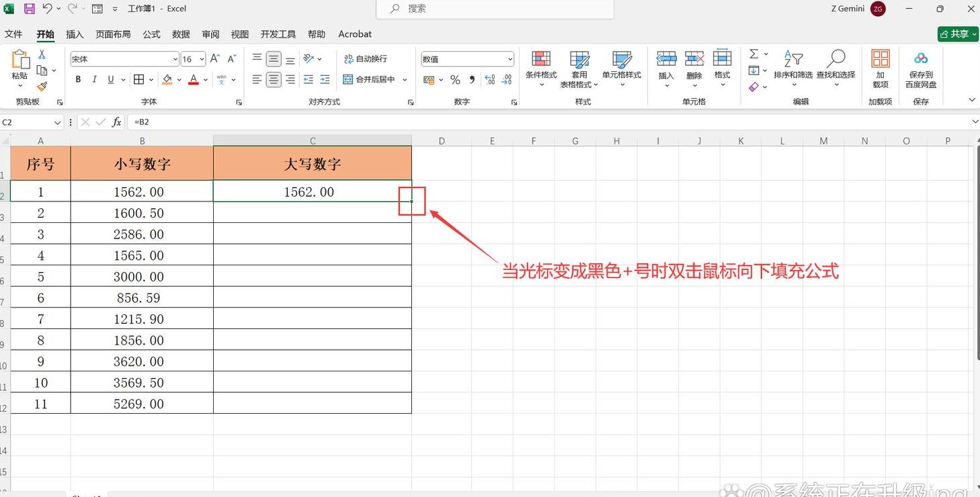
Task: Toggle Italic formatting
Action: [94, 79]
